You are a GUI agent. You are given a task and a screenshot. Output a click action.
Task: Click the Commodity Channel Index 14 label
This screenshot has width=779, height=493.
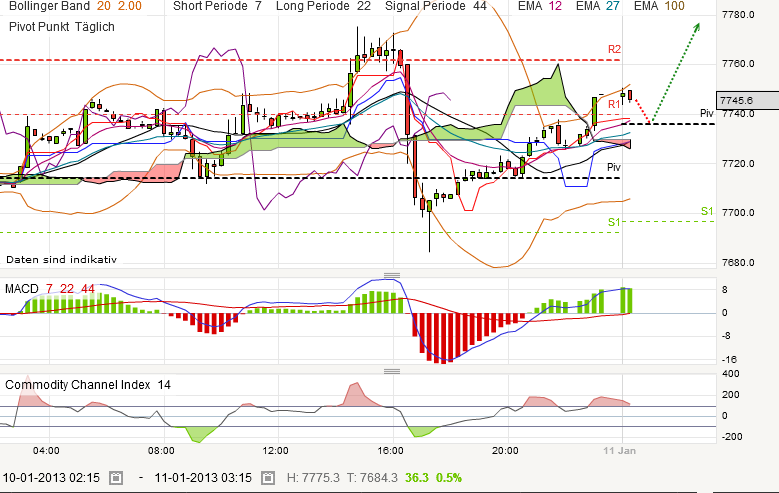pos(88,385)
